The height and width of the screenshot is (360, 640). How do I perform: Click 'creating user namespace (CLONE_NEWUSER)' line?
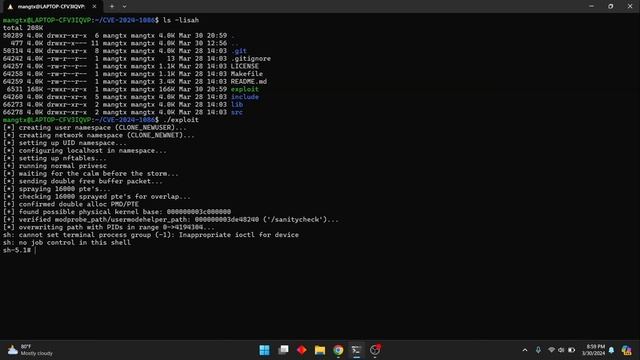click(x=95, y=127)
